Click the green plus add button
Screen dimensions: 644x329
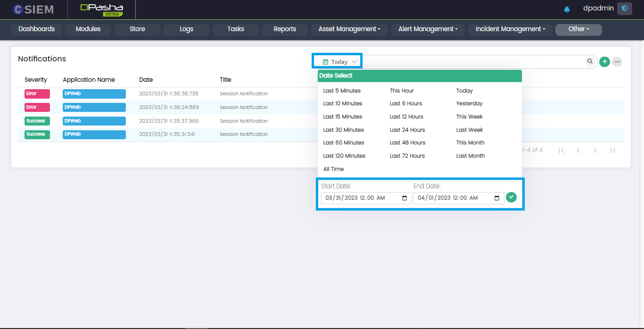(604, 62)
